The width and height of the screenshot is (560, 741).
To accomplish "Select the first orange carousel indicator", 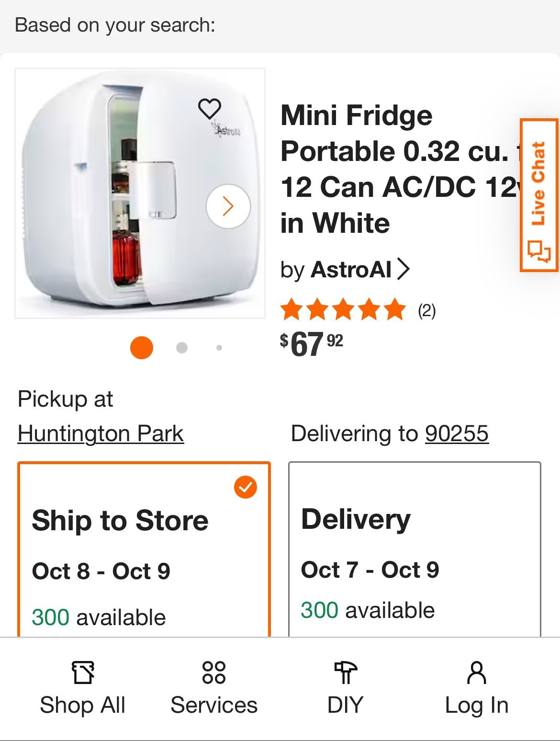I will (x=142, y=348).
